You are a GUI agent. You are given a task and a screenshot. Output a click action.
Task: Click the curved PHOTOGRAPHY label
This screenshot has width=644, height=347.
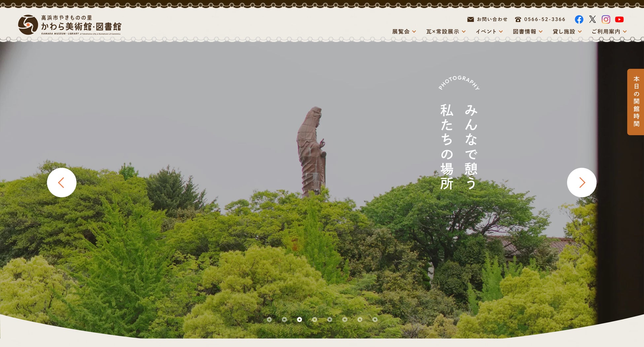pyautogui.click(x=459, y=83)
